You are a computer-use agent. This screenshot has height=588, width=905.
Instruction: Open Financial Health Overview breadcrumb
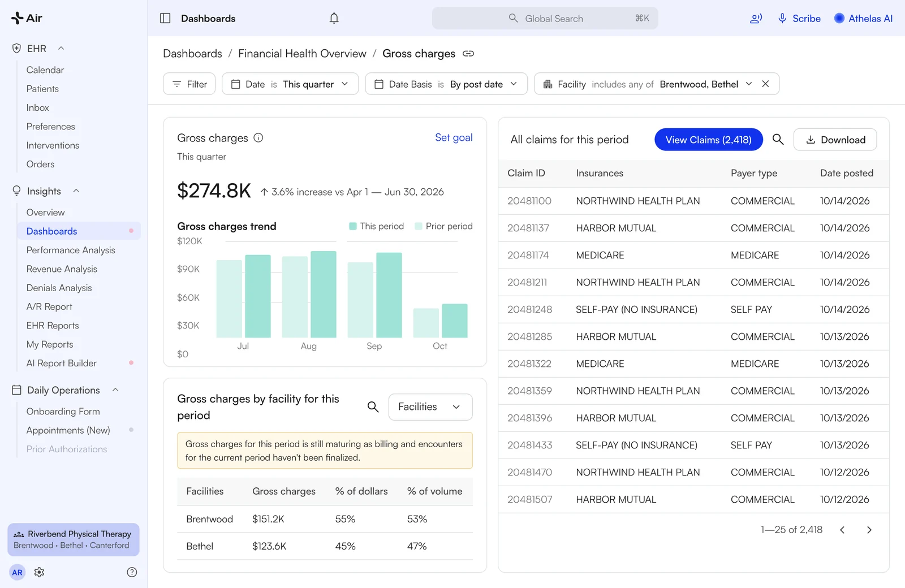click(x=302, y=54)
